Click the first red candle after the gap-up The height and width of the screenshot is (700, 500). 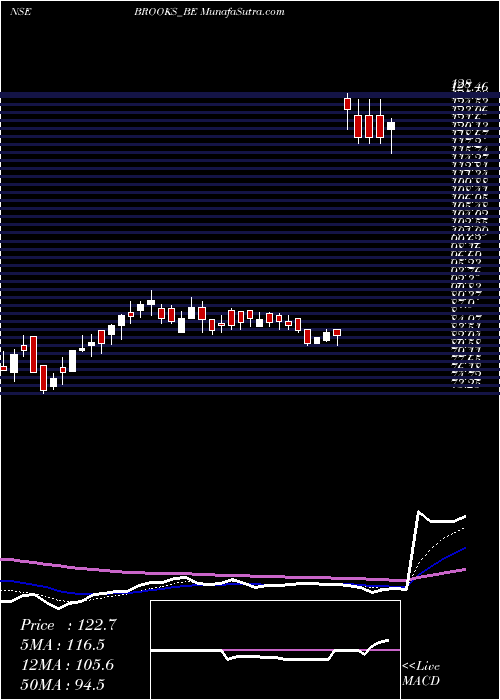tap(348, 104)
